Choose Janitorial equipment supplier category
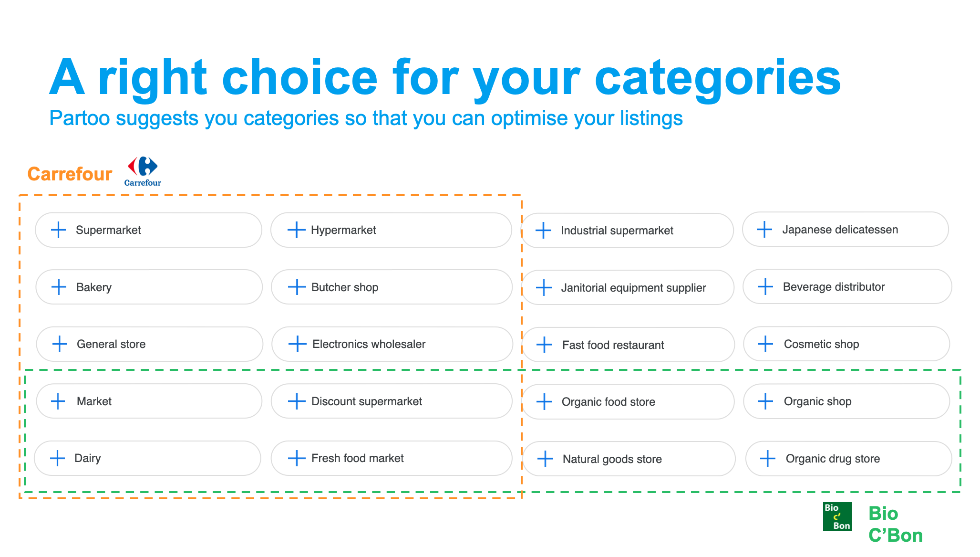Screen dimensions: 980x557 point(628,288)
